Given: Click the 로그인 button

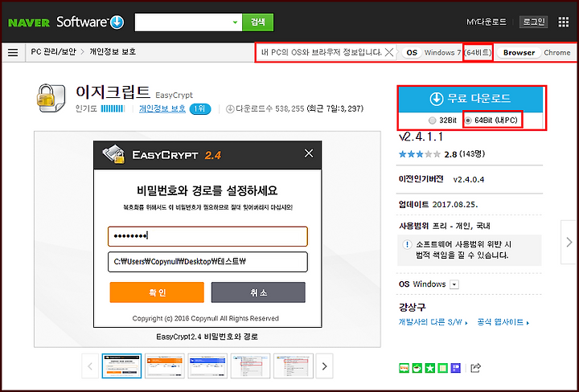Looking at the screenshot, I should point(533,22).
